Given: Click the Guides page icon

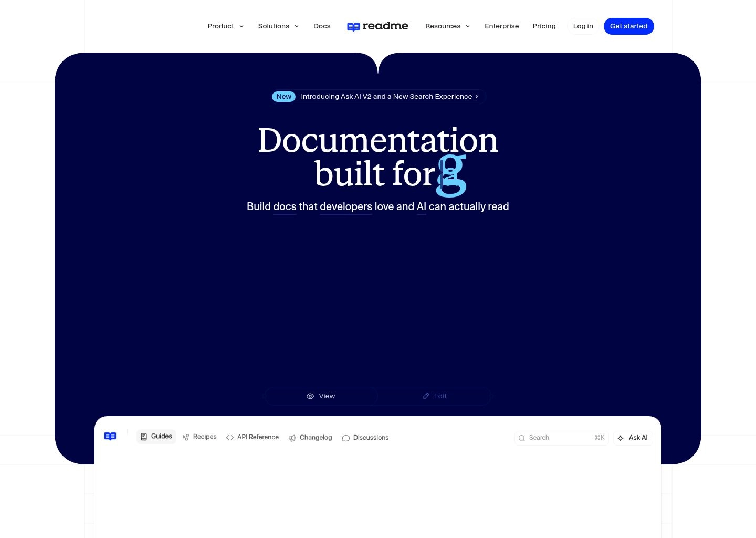Looking at the screenshot, I should 144,437.
